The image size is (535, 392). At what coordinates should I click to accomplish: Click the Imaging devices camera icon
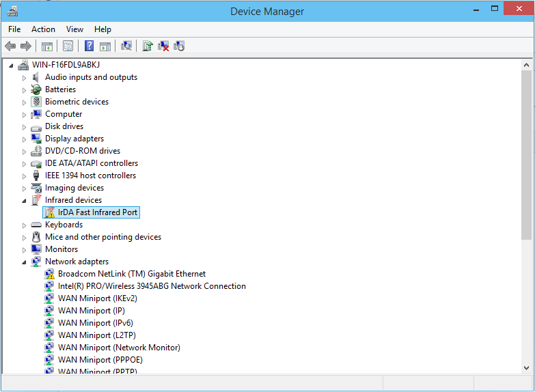pos(36,188)
